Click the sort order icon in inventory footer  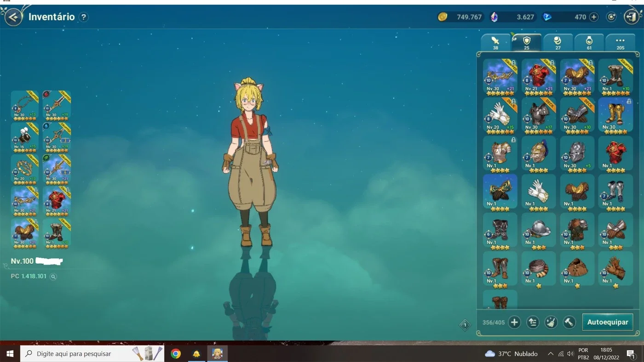coord(533,322)
